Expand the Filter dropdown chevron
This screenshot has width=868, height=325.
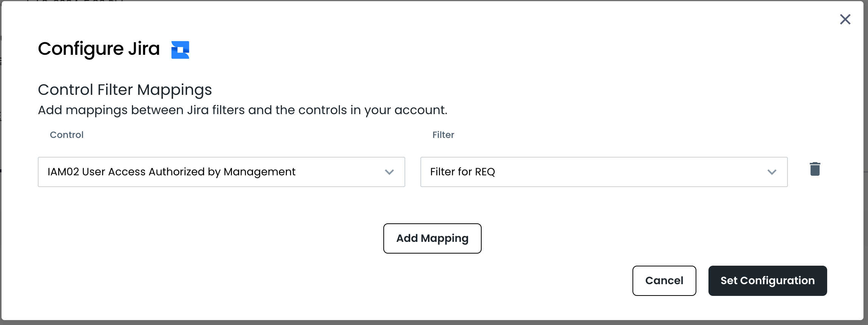[772, 172]
